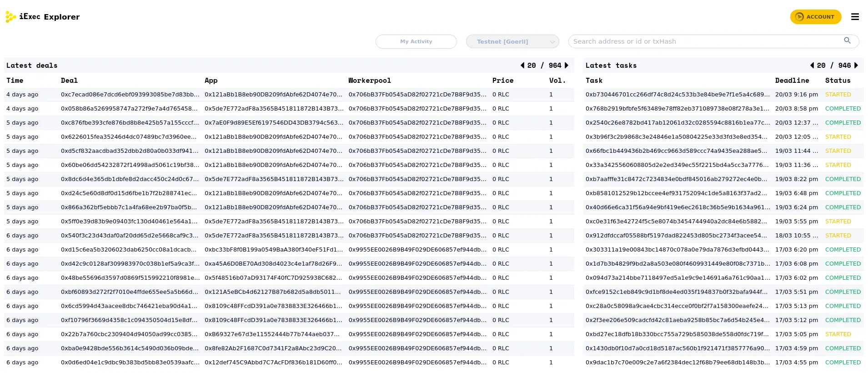Open app 0x8fe82Ab2F1687C0d7341F2a8Abc23d9C20
Image resolution: width=868 pixels, height=373 pixels.
273,348
